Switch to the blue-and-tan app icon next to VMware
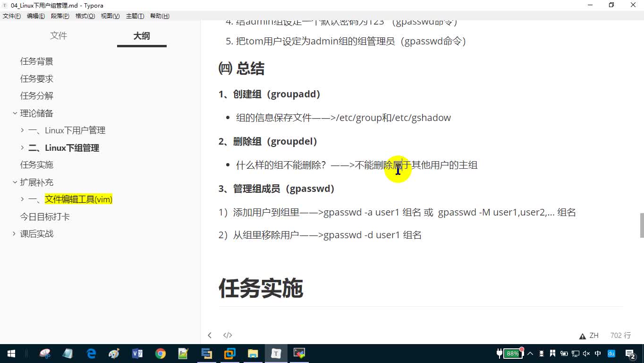Viewport: 644px width, 363px height. tap(206, 354)
